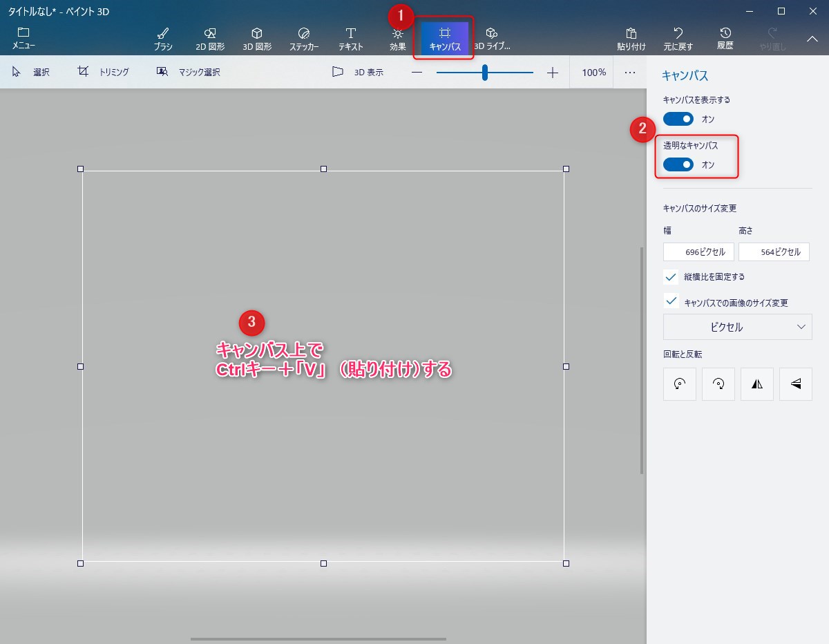Screen dimensions: 829x644
Task: Click the canvas bottom-right resize handle
Action: (x=566, y=564)
